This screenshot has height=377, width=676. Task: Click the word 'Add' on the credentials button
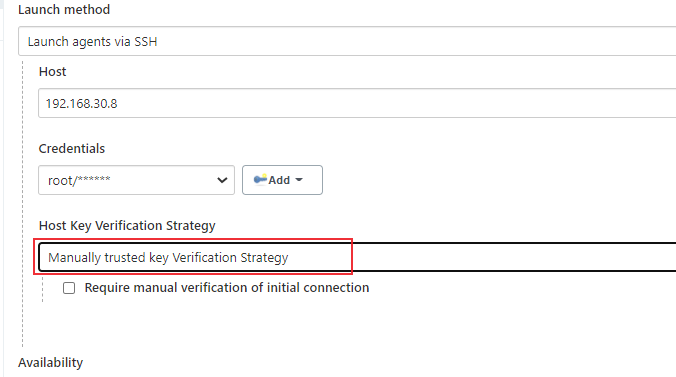[279, 180]
